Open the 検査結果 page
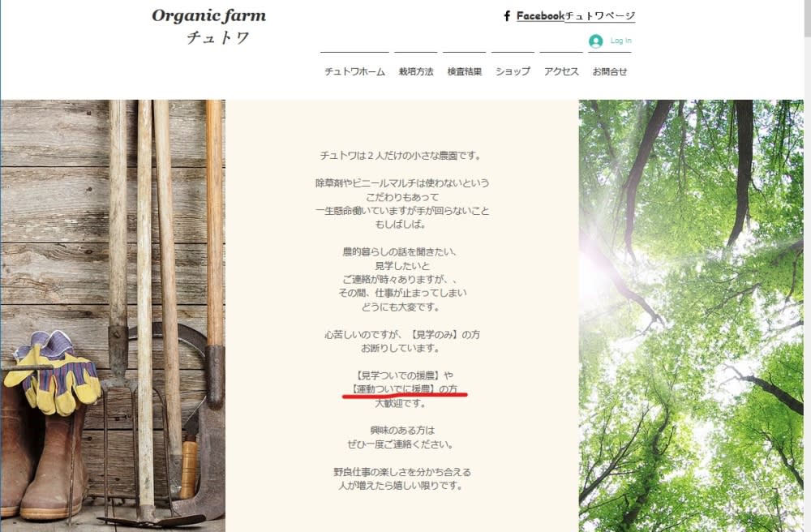 click(x=465, y=71)
